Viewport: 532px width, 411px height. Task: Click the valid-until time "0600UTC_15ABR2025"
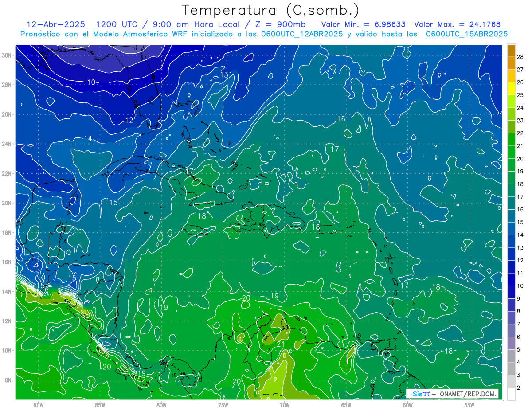pyautogui.click(x=467, y=34)
